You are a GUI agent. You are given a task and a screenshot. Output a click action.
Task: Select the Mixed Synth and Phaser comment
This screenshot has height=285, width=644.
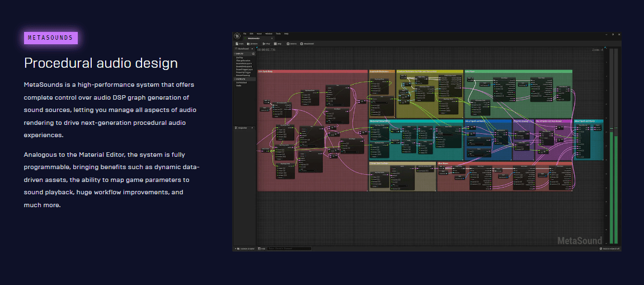589,122
